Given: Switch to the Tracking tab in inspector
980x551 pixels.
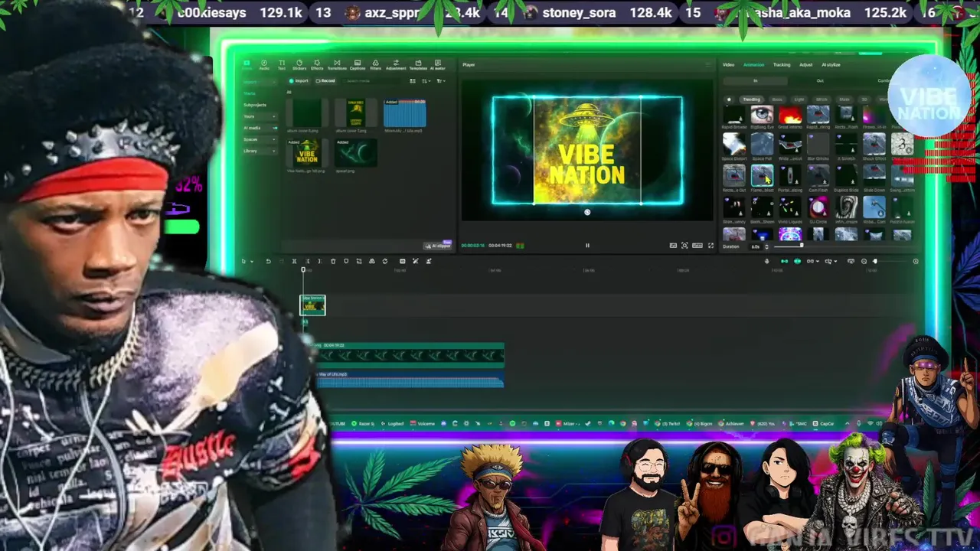Looking at the screenshot, I should click(x=782, y=65).
